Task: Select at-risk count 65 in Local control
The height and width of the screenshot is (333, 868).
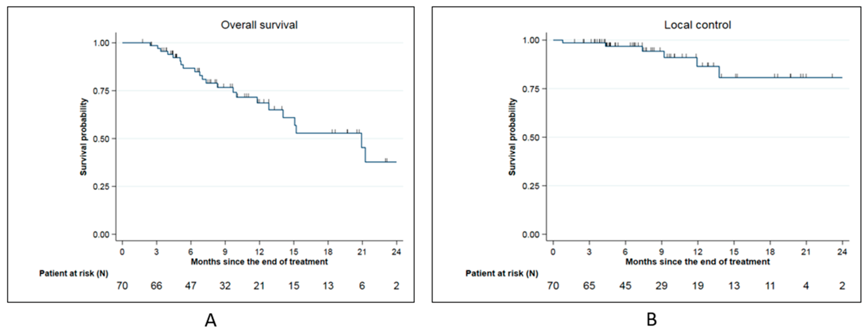Action: point(589,286)
